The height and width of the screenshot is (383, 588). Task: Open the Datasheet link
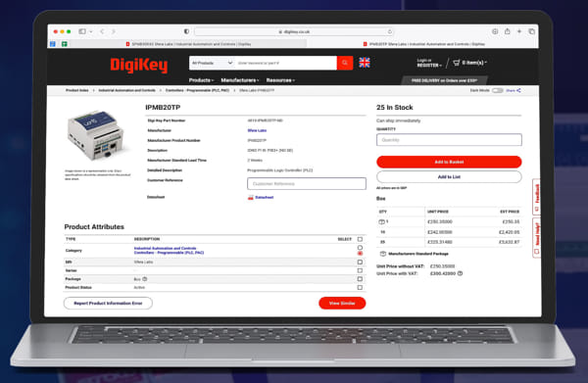(265, 198)
